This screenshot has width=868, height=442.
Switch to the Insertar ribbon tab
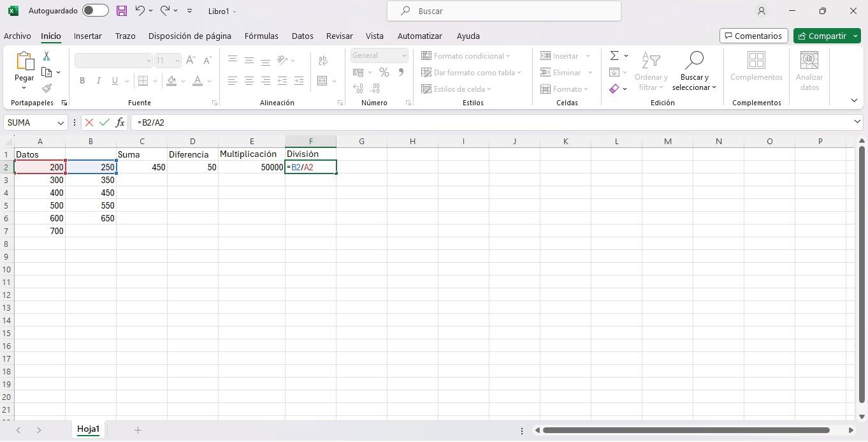pyautogui.click(x=88, y=36)
